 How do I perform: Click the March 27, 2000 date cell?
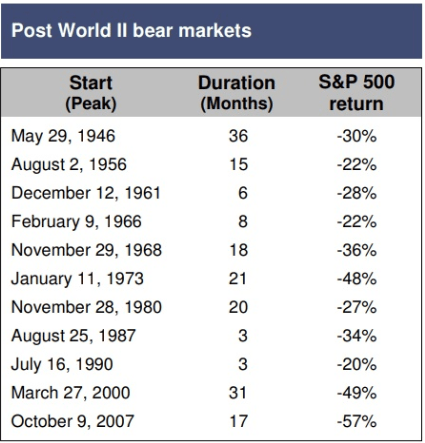click(x=71, y=393)
